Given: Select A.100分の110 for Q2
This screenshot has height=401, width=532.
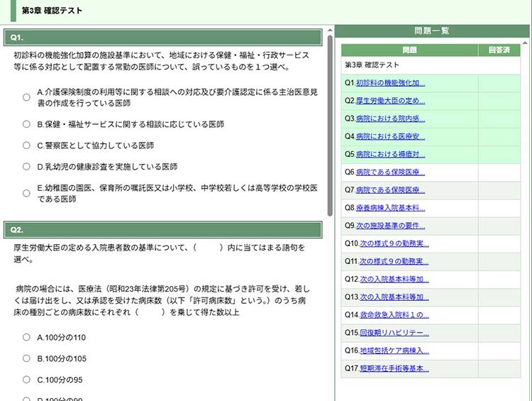Looking at the screenshot, I should (26, 338).
